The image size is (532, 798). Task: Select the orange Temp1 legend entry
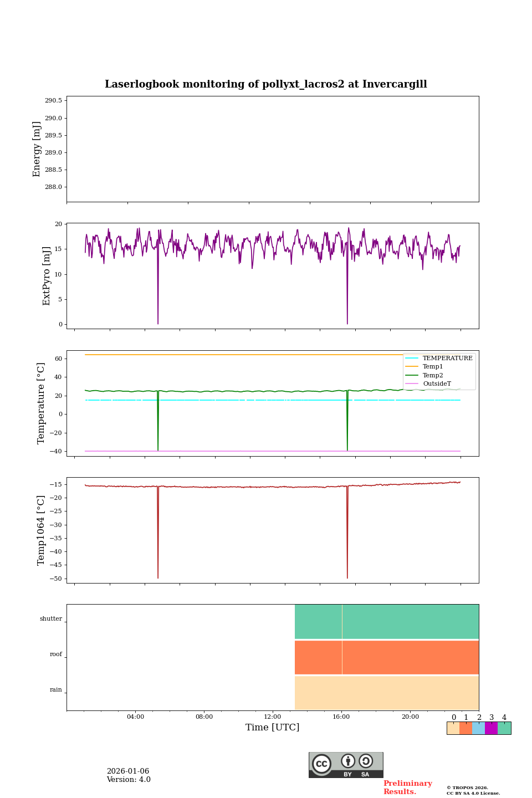click(x=432, y=367)
